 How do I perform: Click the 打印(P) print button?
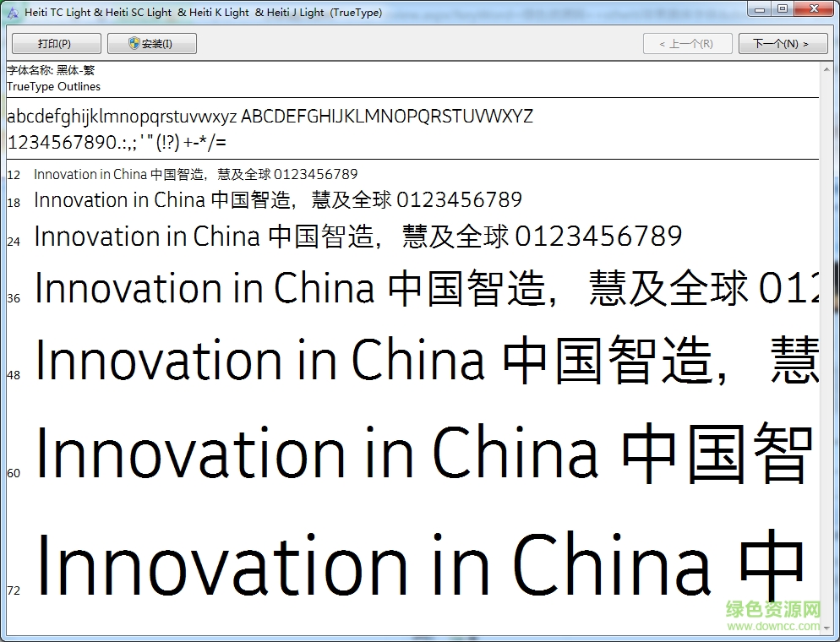tap(57, 43)
